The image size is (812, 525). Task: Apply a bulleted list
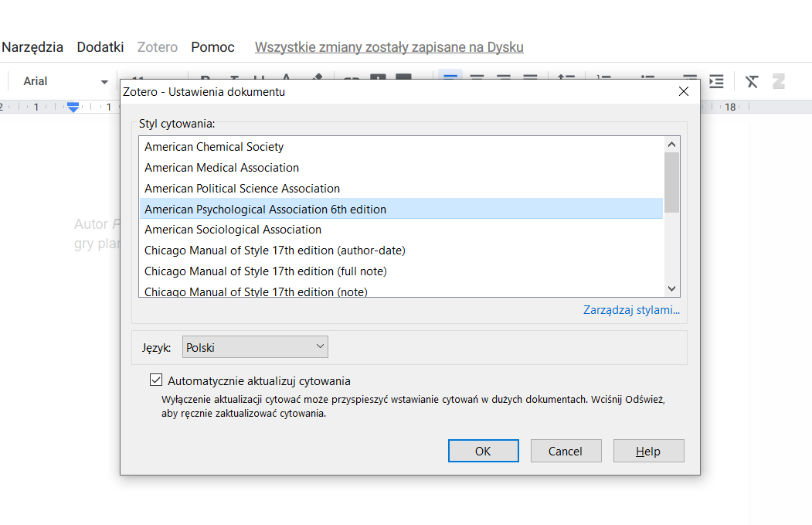click(x=647, y=80)
